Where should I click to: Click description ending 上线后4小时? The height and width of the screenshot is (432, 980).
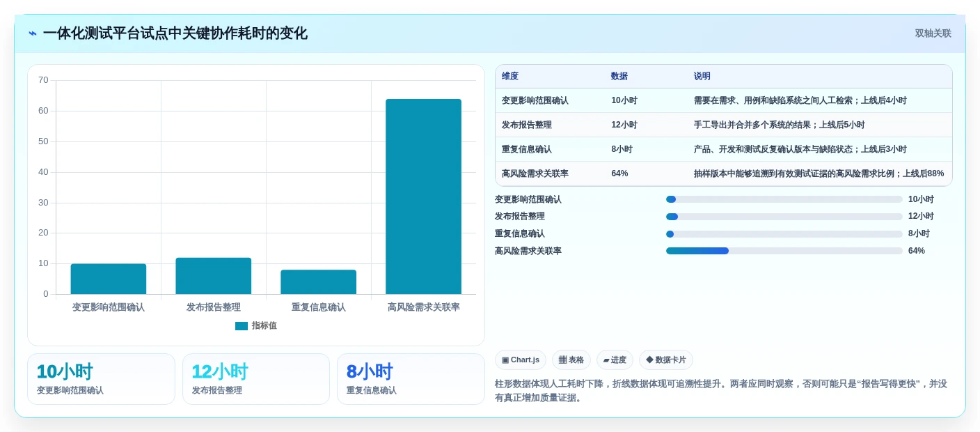point(800,100)
